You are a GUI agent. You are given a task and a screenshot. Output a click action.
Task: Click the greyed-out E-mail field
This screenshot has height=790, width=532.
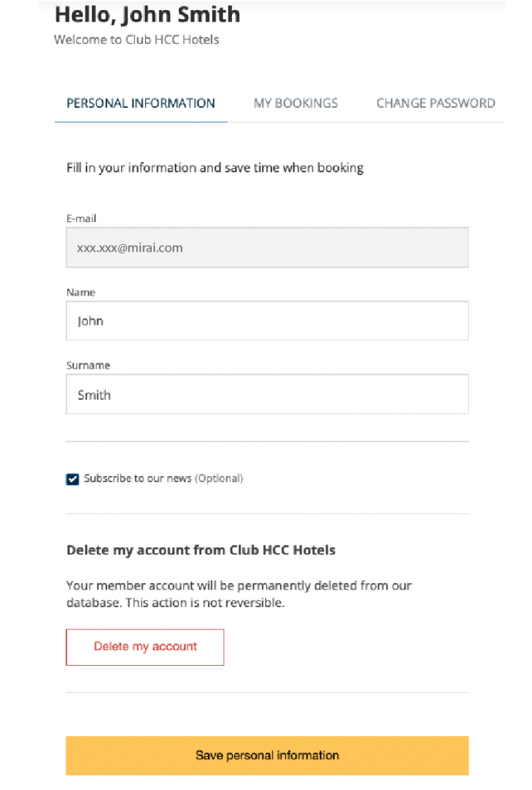pyautogui.click(x=268, y=248)
